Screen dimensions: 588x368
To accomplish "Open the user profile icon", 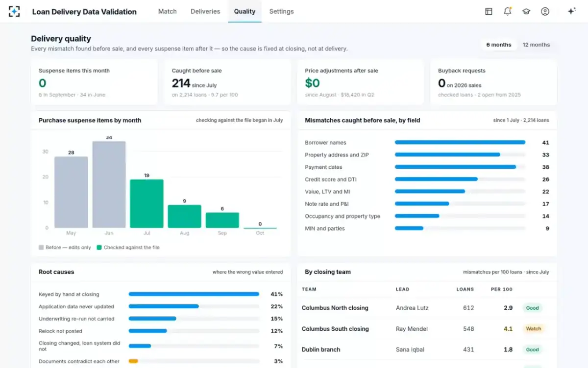I will [545, 11].
